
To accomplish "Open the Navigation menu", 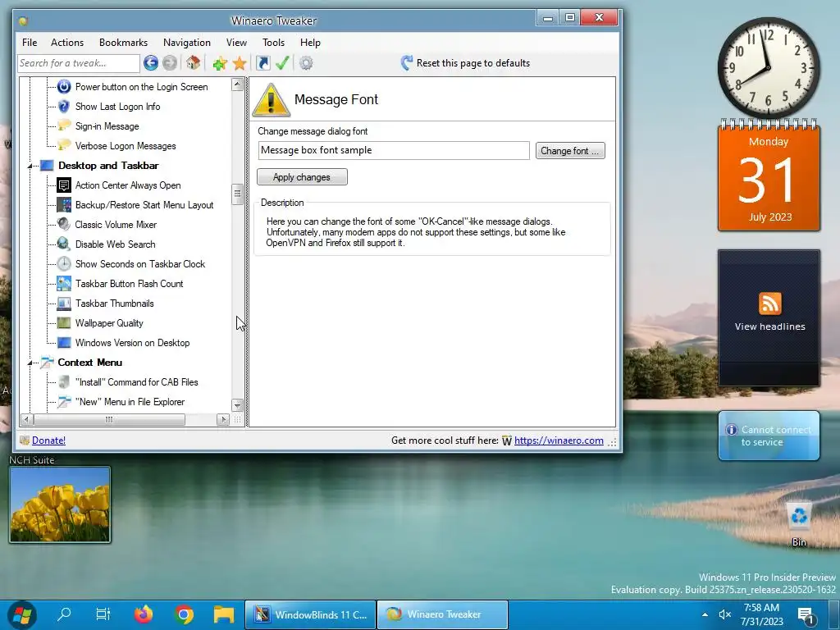I will point(187,43).
